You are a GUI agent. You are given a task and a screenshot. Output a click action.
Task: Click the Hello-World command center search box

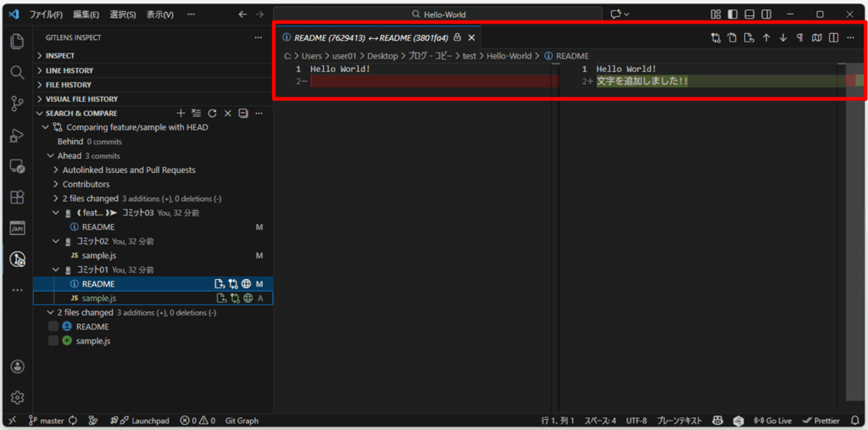(x=437, y=14)
